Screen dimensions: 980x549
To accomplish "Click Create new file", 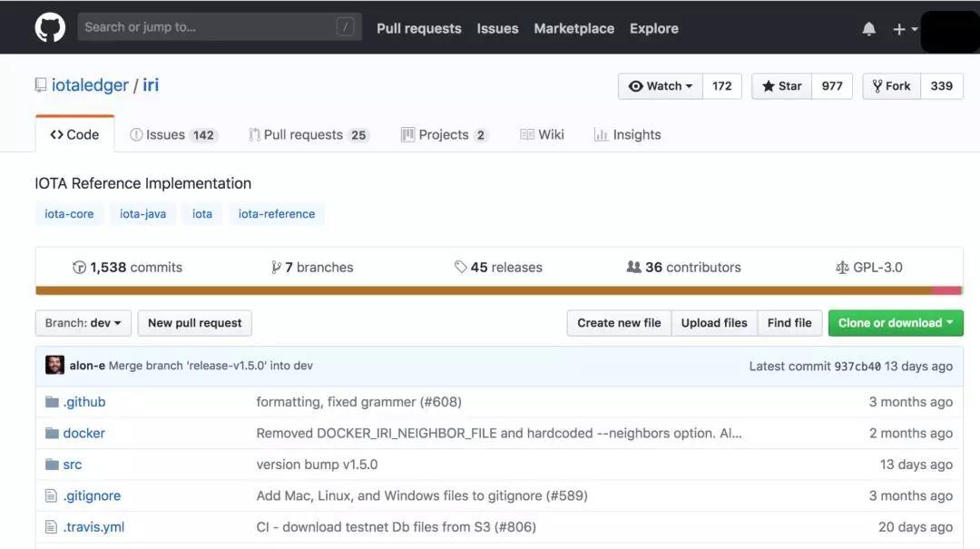I will click(619, 323).
